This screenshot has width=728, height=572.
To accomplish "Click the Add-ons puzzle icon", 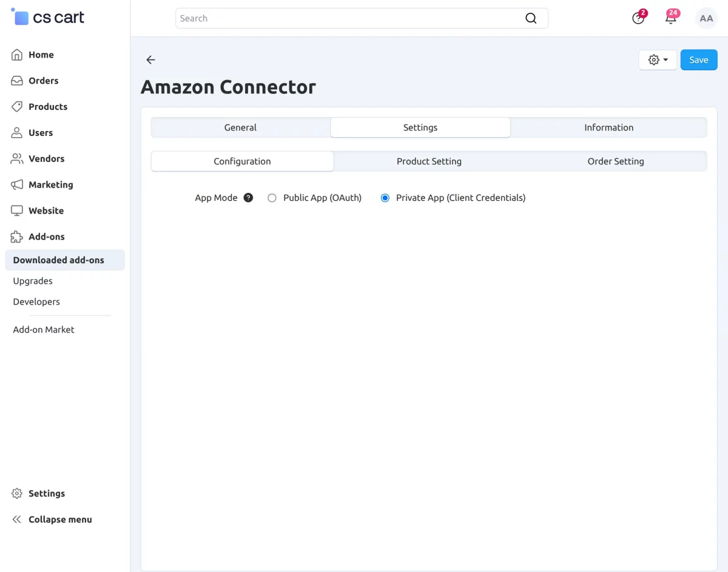I will click(17, 237).
